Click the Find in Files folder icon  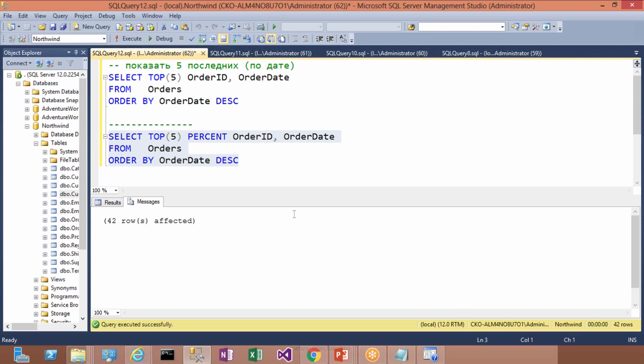[x=411, y=27]
